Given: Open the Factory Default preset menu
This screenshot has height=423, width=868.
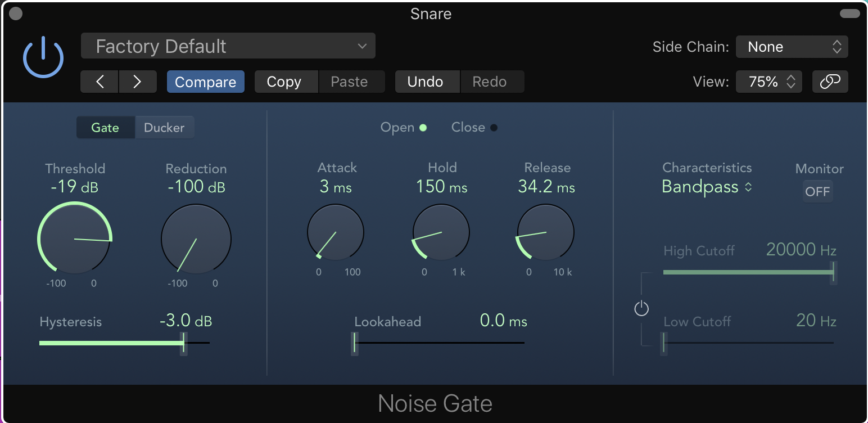Looking at the screenshot, I should pyautogui.click(x=228, y=46).
